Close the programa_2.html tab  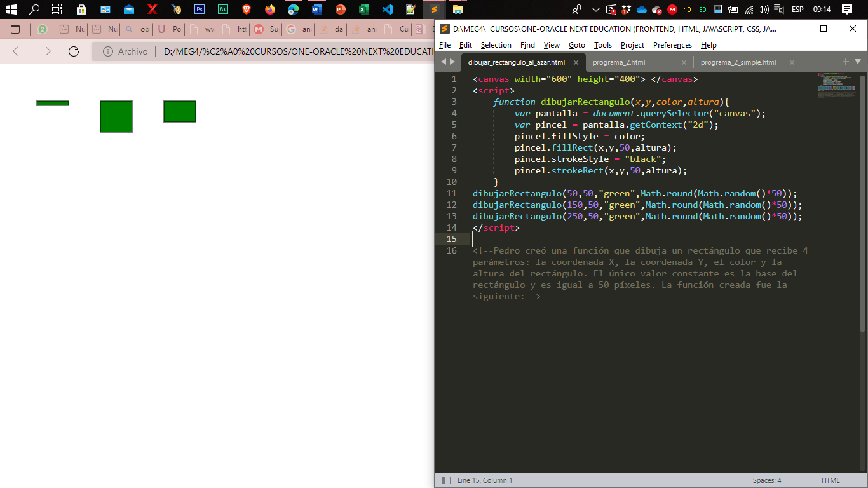pyautogui.click(x=684, y=62)
